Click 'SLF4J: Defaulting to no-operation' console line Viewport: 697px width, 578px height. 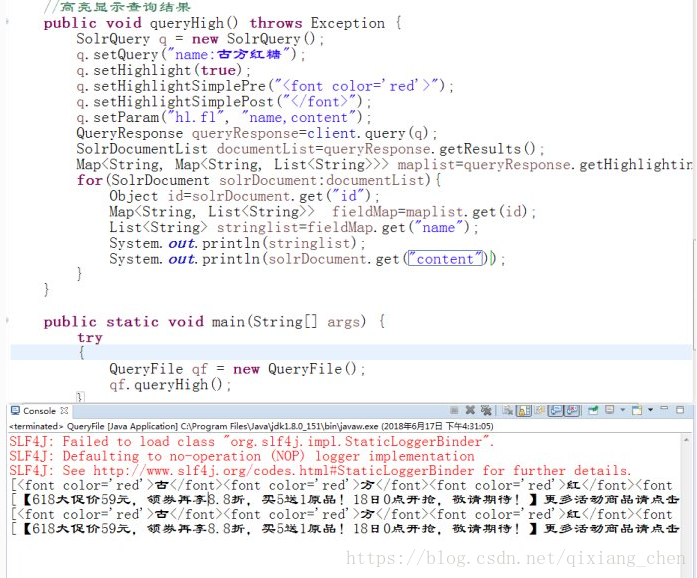click(242, 456)
